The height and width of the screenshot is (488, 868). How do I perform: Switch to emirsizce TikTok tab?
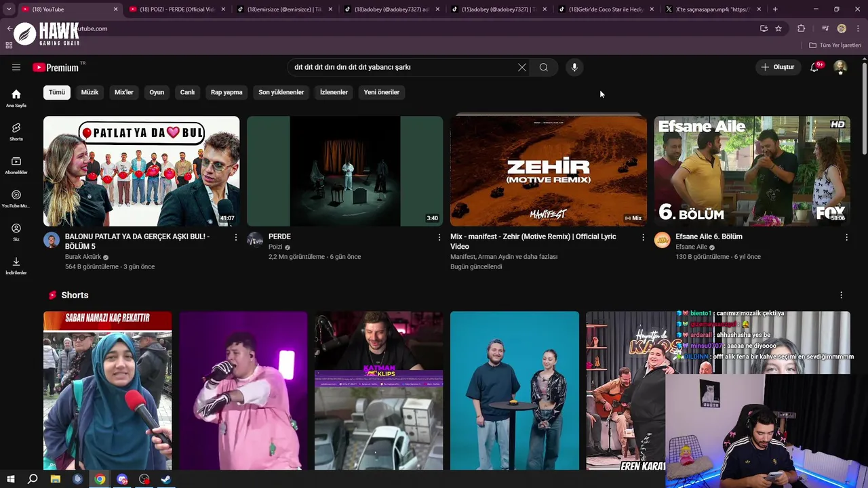(x=285, y=9)
